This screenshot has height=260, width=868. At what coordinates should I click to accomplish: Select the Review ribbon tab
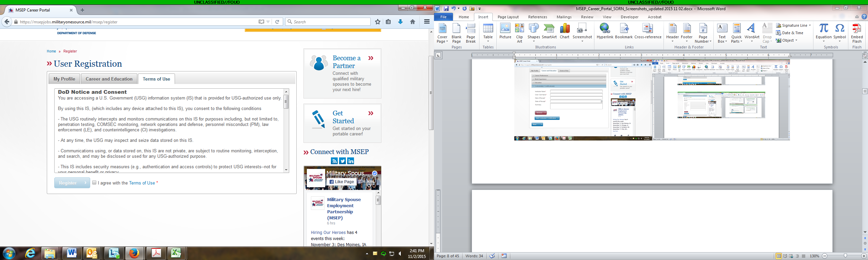pos(587,17)
